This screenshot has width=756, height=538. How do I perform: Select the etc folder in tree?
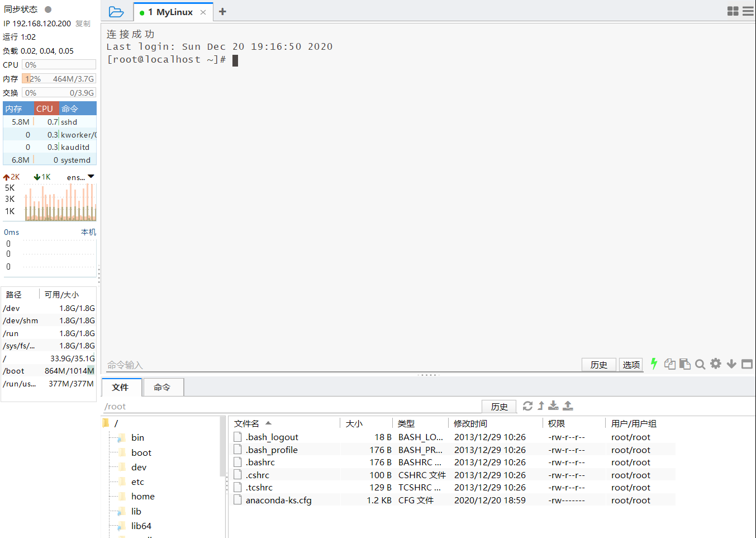[137, 482]
